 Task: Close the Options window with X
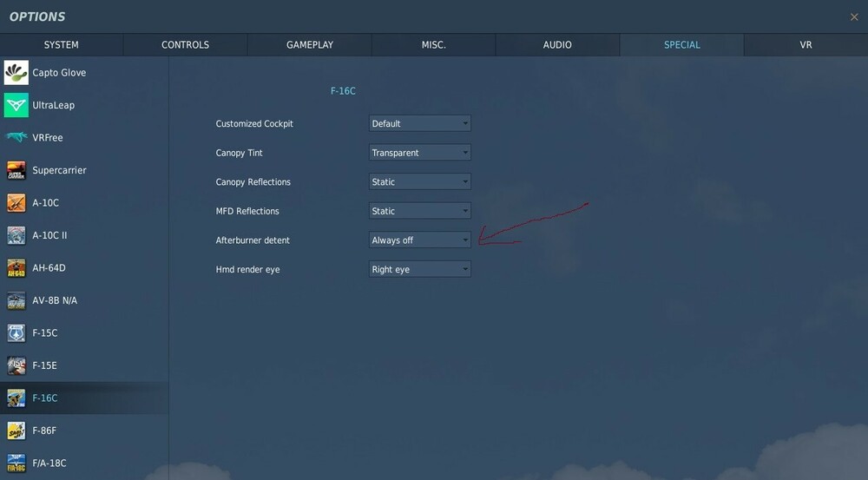tap(854, 17)
